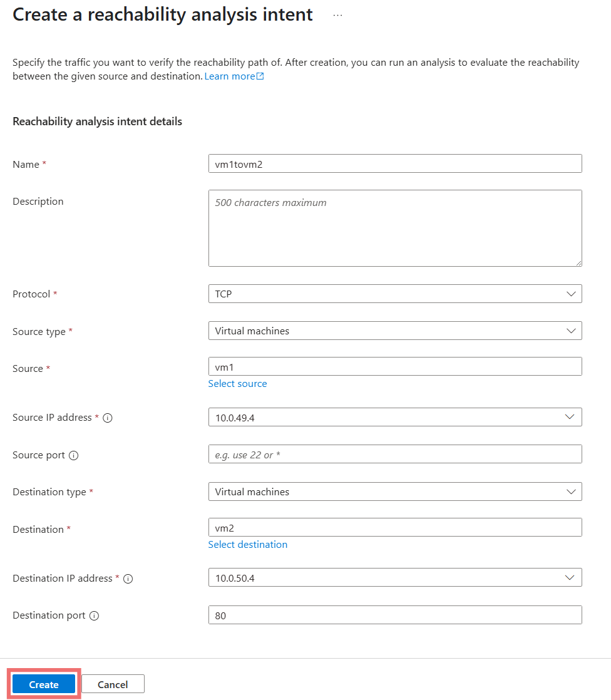Click the Destination IP address info icon

click(128, 579)
